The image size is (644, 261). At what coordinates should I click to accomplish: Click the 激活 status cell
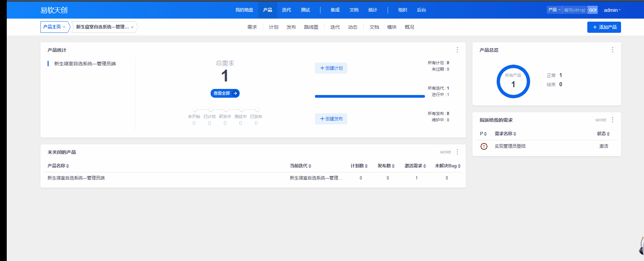pyautogui.click(x=603, y=146)
